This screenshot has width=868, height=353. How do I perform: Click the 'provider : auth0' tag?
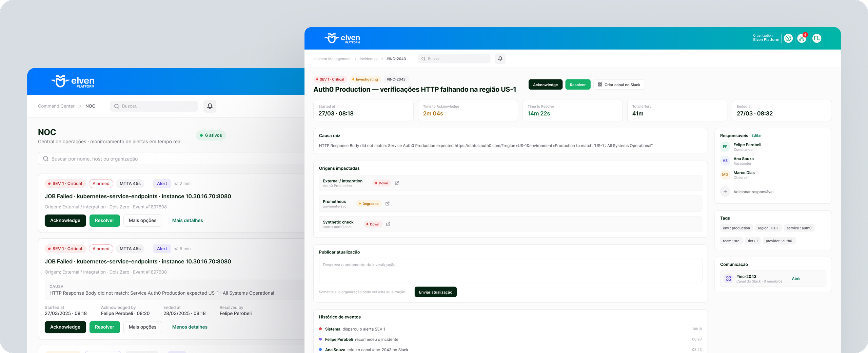pos(779,241)
